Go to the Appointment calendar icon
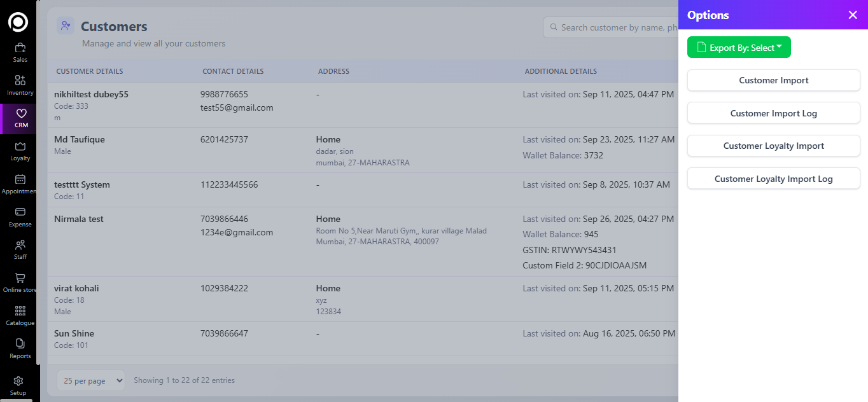Screen dimensions: 868x402 click(x=20, y=179)
